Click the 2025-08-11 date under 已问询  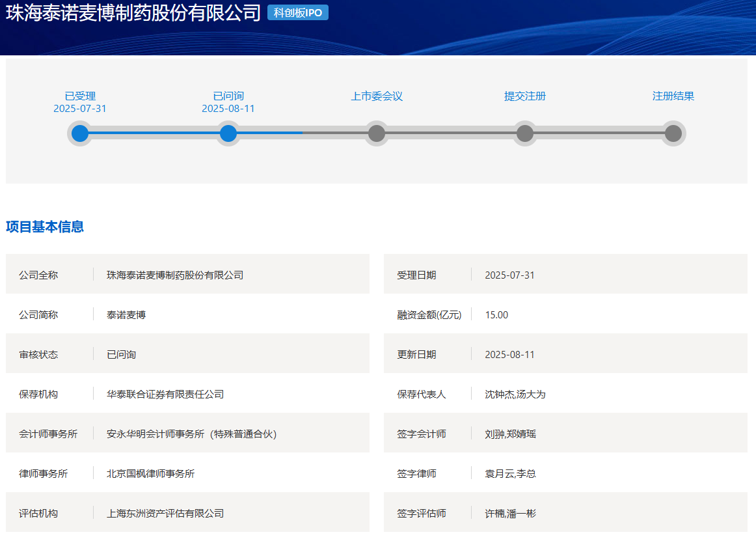tap(228, 109)
